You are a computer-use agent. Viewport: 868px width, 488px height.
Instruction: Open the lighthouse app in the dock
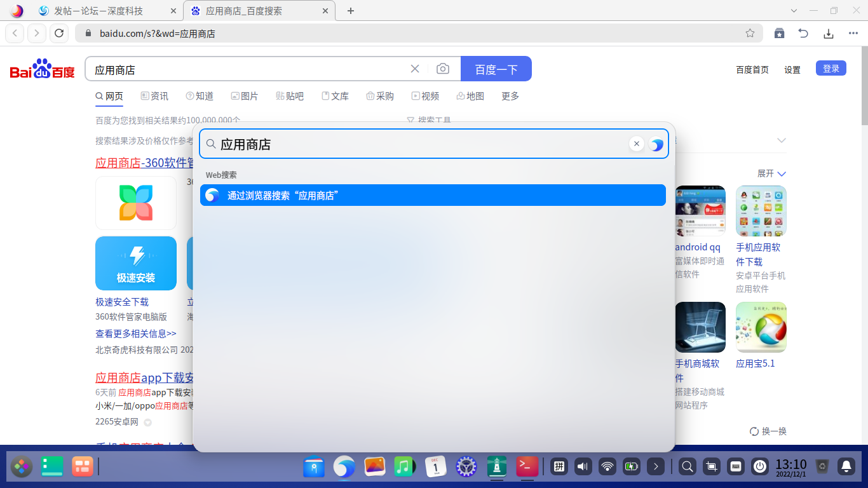[497, 467]
